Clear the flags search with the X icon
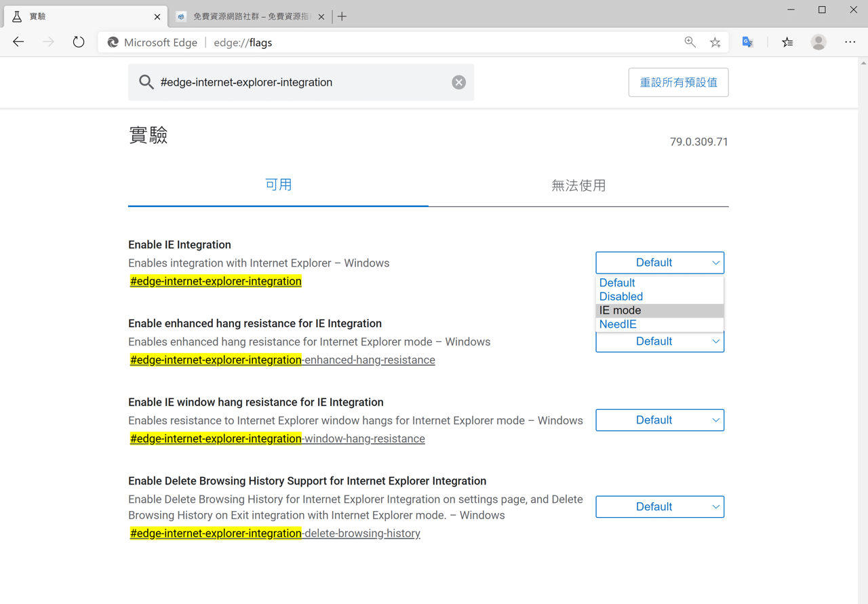 tap(459, 82)
